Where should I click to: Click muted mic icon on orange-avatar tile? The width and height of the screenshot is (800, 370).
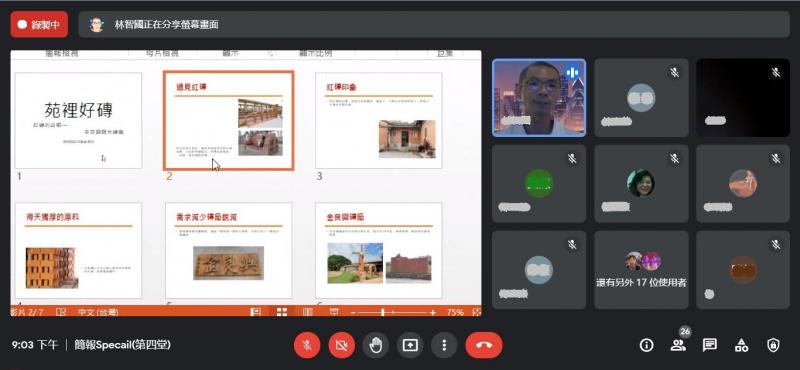[776, 159]
